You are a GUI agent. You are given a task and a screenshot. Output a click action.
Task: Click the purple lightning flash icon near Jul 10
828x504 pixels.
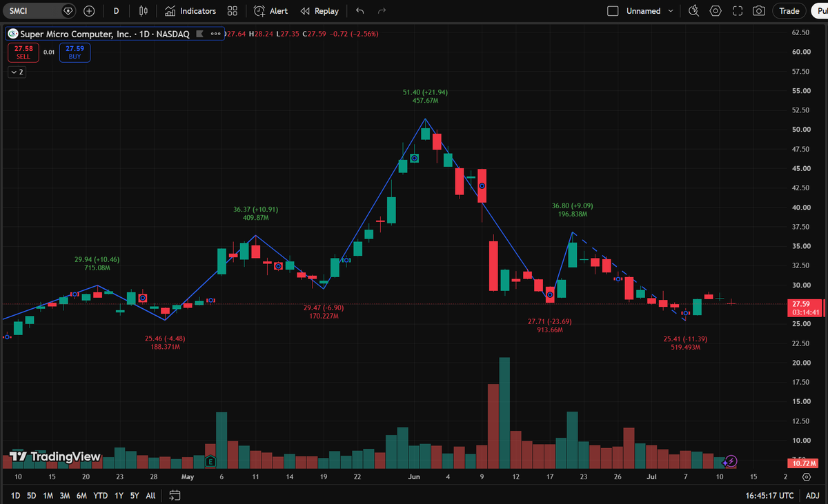(732, 461)
